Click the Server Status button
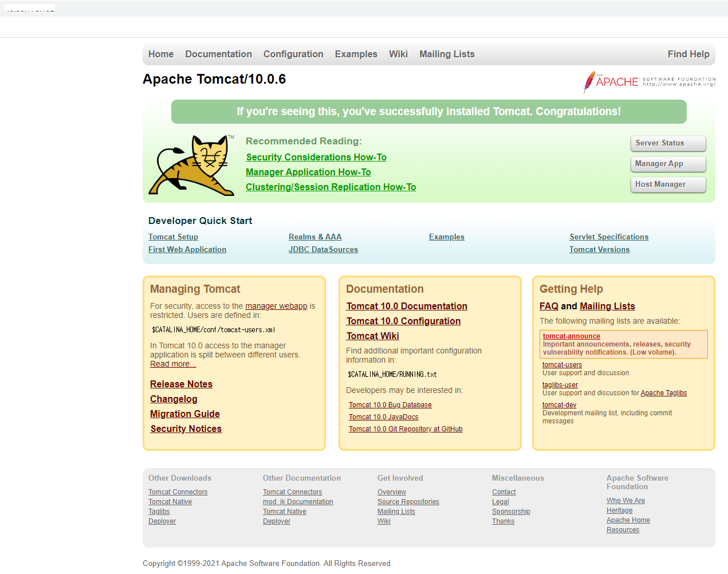The width and height of the screenshot is (728, 574). [668, 143]
